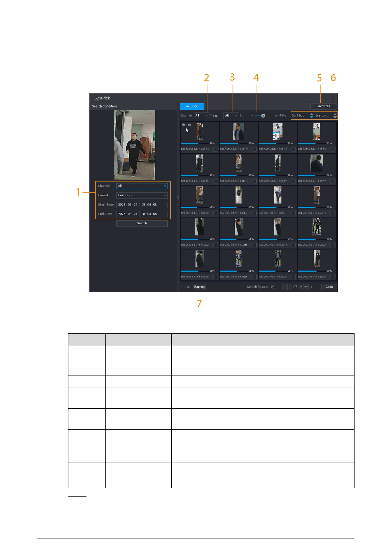The width and height of the screenshot is (392, 554).
Task: Open the thumbnail dated 09:55:09
Action: click(200, 259)
